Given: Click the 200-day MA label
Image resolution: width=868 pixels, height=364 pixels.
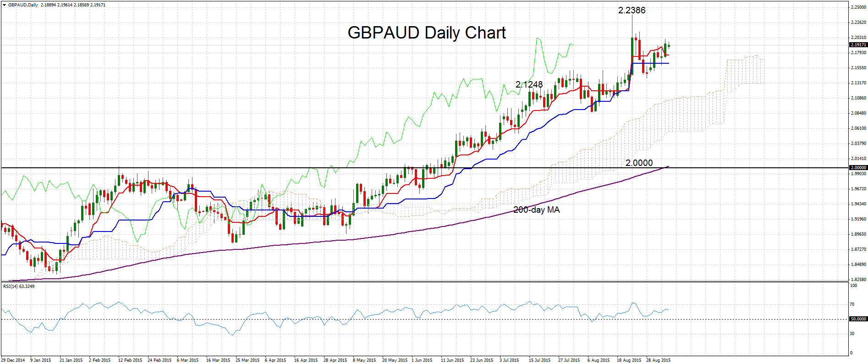Looking at the screenshot, I should (x=536, y=210).
